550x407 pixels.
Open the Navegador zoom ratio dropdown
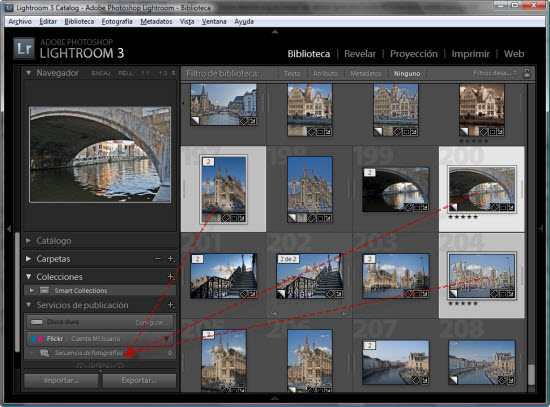pyautogui.click(x=173, y=73)
